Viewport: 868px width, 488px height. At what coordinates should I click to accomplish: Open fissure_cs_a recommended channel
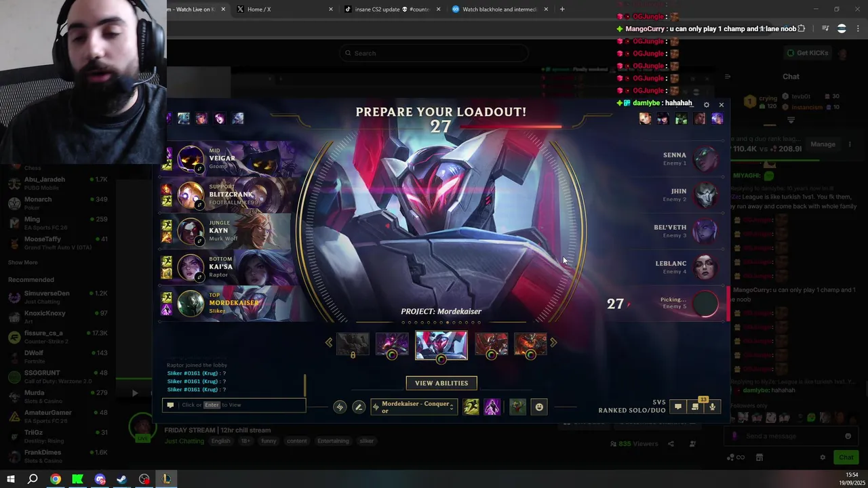click(58, 336)
